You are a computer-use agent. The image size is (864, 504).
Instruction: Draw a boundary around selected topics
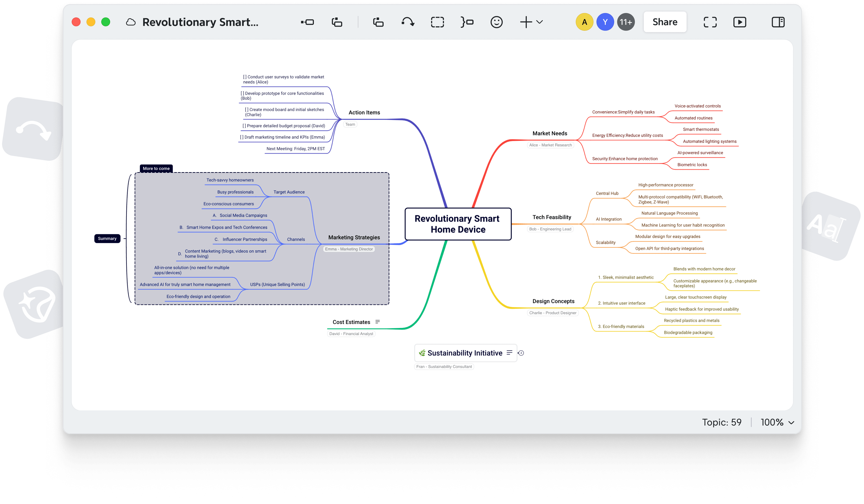[x=438, y=22]
